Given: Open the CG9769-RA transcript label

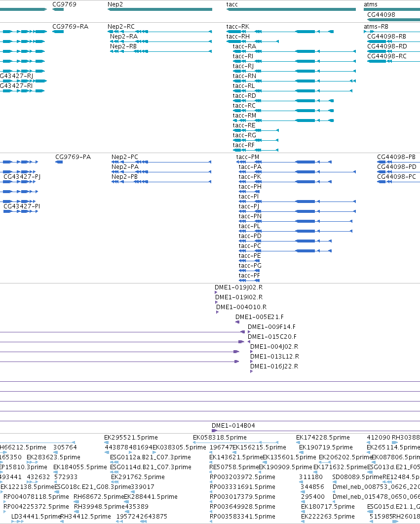Looking at the screenshot, I should (x=71, y=26).
